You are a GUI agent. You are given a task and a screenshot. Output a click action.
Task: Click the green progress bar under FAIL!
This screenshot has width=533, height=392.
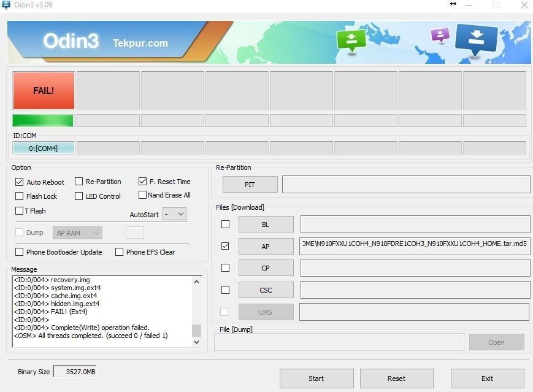(43, 121)
